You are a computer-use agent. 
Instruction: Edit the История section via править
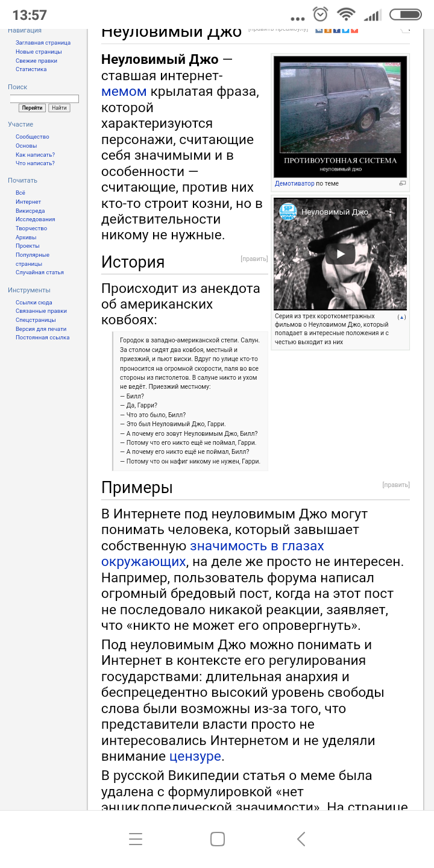coord(254,259)
